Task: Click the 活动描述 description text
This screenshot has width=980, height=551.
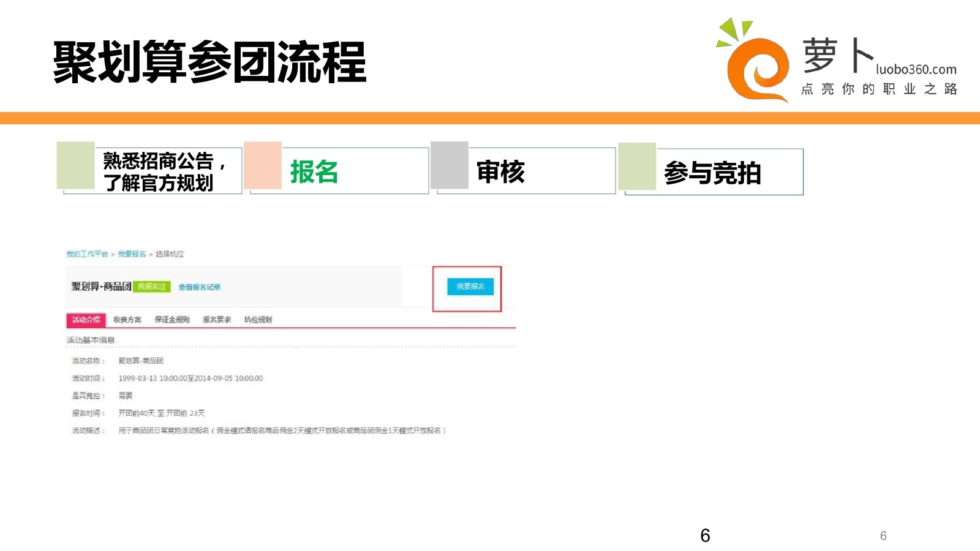Action: (282, 430)
